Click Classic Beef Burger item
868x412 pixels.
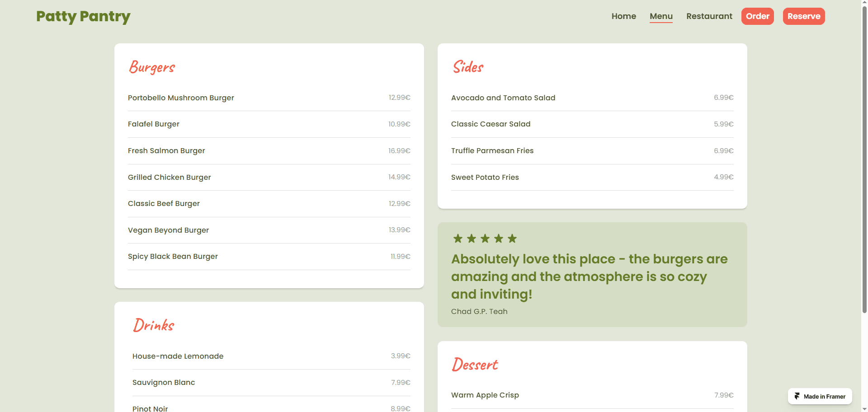[164, 203]
